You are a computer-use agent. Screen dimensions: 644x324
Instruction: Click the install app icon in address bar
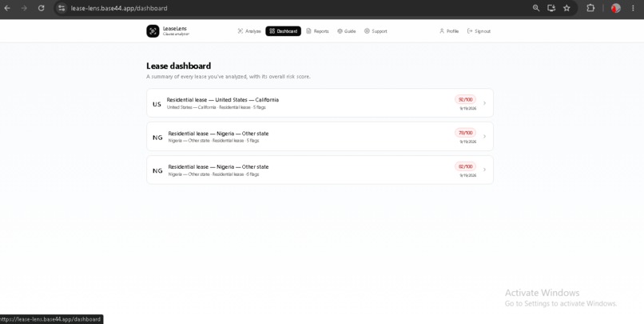point(551,8)
